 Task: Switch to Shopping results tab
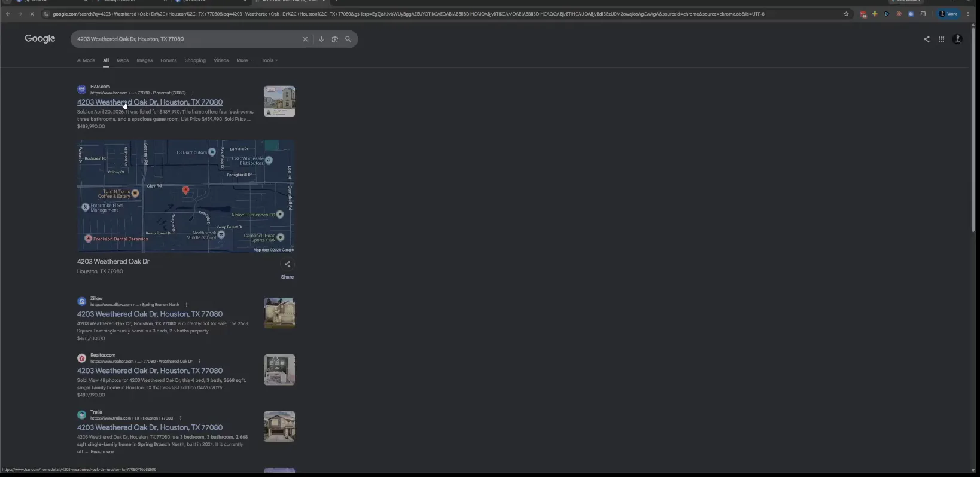click(195, 60)
